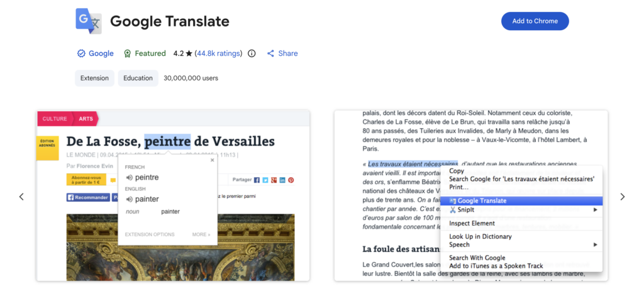Close the translation popup with the X

click(213, 160)
